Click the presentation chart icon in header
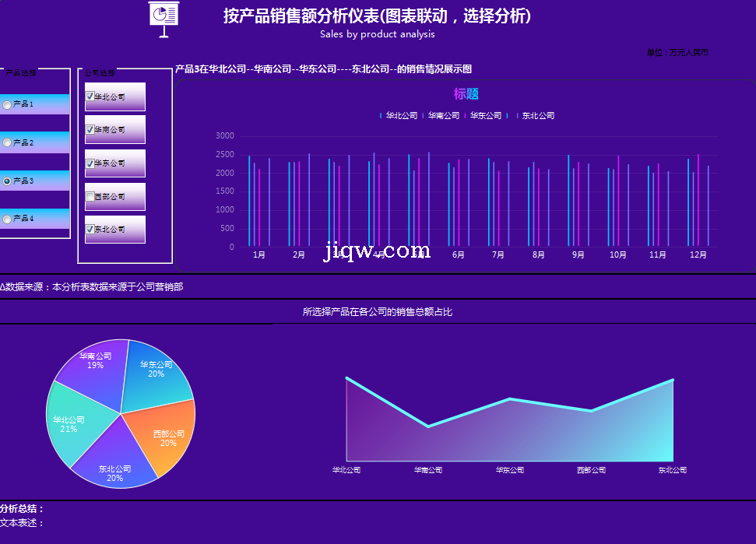Image resolution: width=756 pixels, height=544 pixels. click(164, 18)
